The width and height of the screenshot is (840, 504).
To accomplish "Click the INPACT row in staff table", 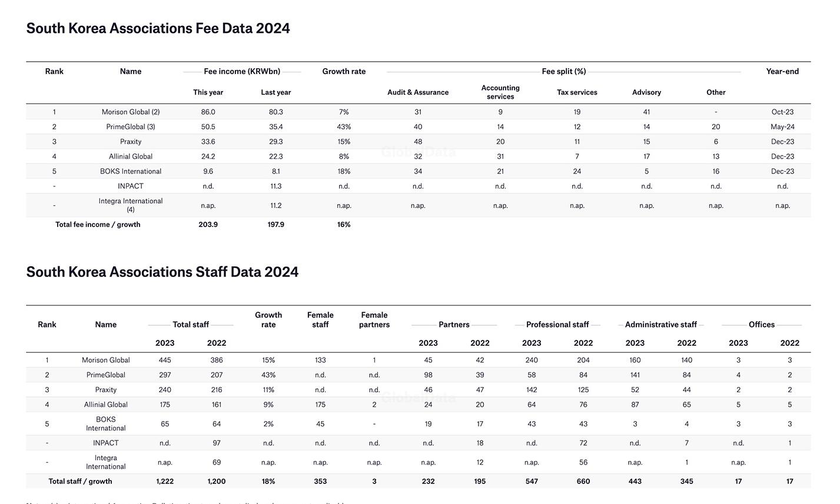I will click(419, 443).
